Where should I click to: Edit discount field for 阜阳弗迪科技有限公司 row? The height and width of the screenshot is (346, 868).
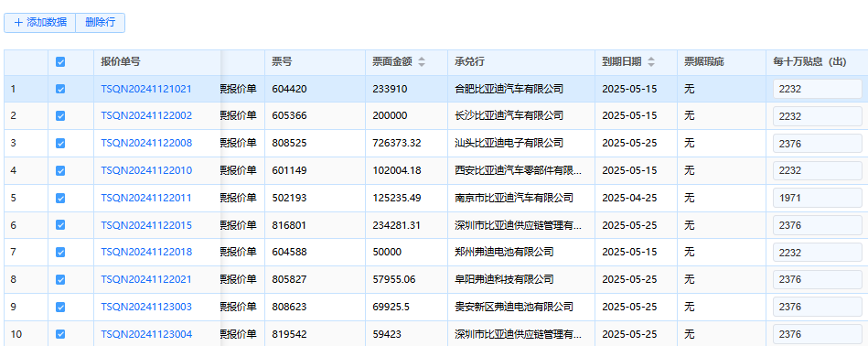coord(818,279)
